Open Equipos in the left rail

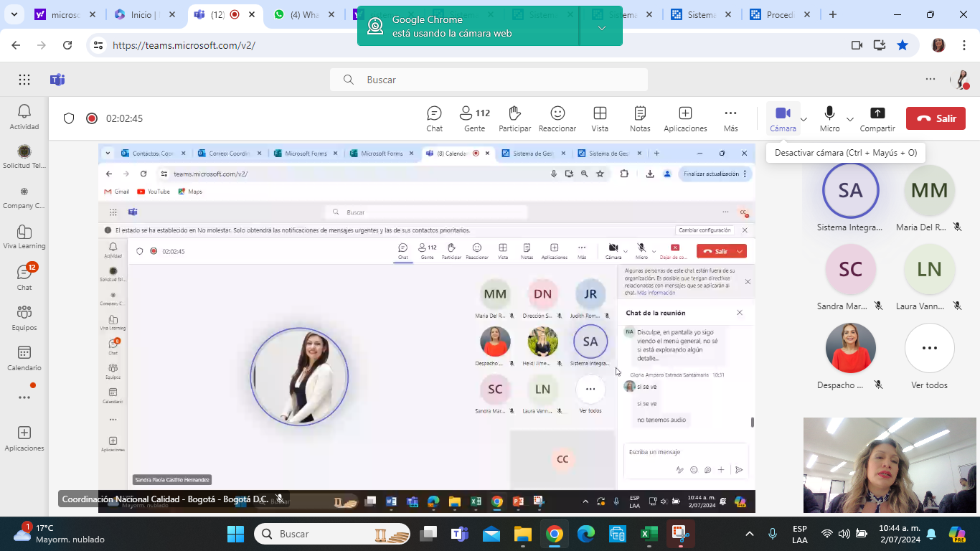(24, 318)
